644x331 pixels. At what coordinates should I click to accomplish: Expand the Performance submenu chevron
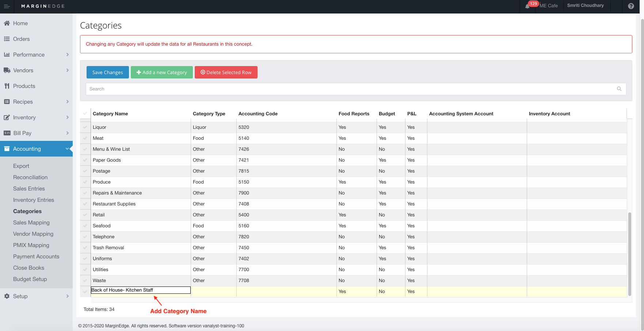[68, 55]
